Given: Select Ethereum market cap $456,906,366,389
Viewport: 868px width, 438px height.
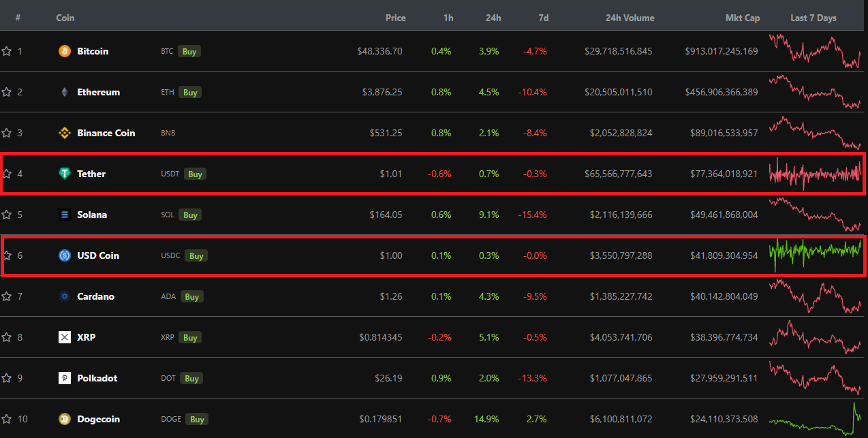Looking at the screenshot, I should [722, 92].
